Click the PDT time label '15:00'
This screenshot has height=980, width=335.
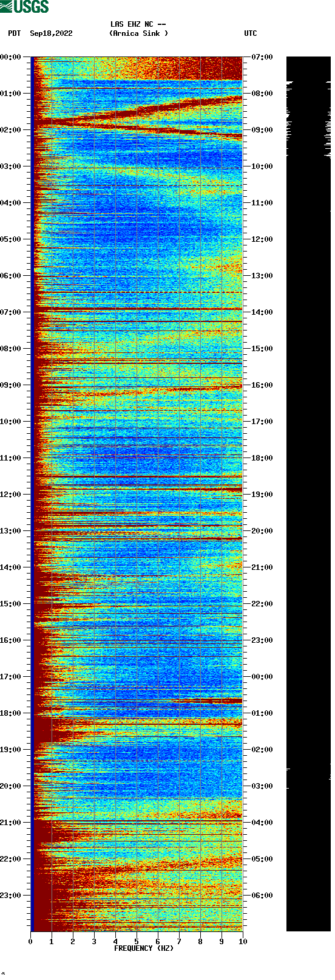click(x=11, y=604)
